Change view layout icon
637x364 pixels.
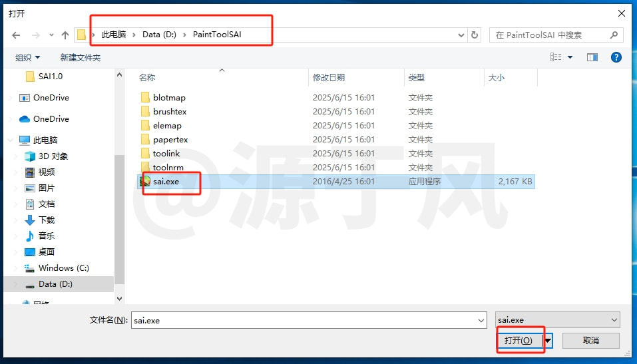(556, 57)
